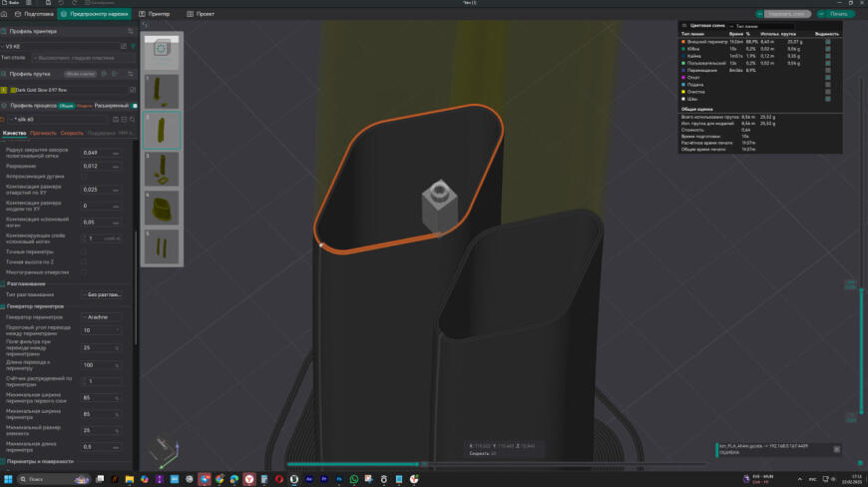The height and width of the screenshot is (487, 868).
Task: Toggle the Advanced mode switch
Action: click(x=135, y=105)
